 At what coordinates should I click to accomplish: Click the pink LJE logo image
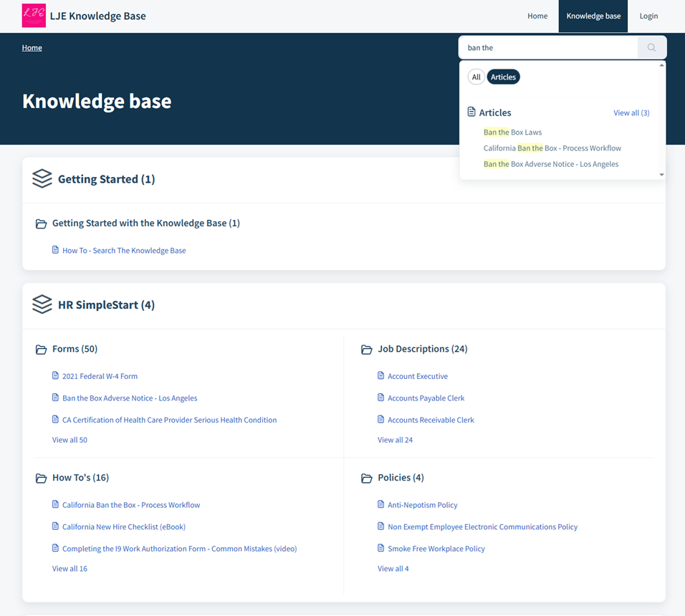coord(34,16)
